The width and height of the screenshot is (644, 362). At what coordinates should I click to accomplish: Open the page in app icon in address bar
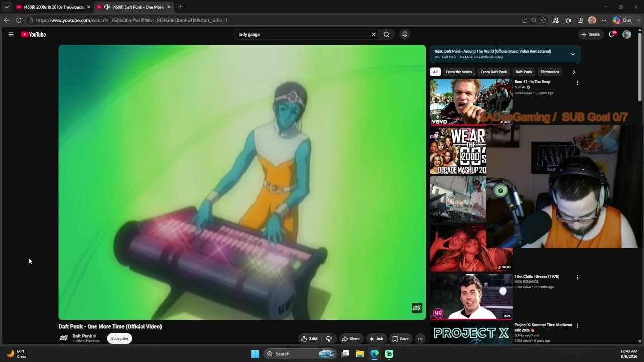525,20
